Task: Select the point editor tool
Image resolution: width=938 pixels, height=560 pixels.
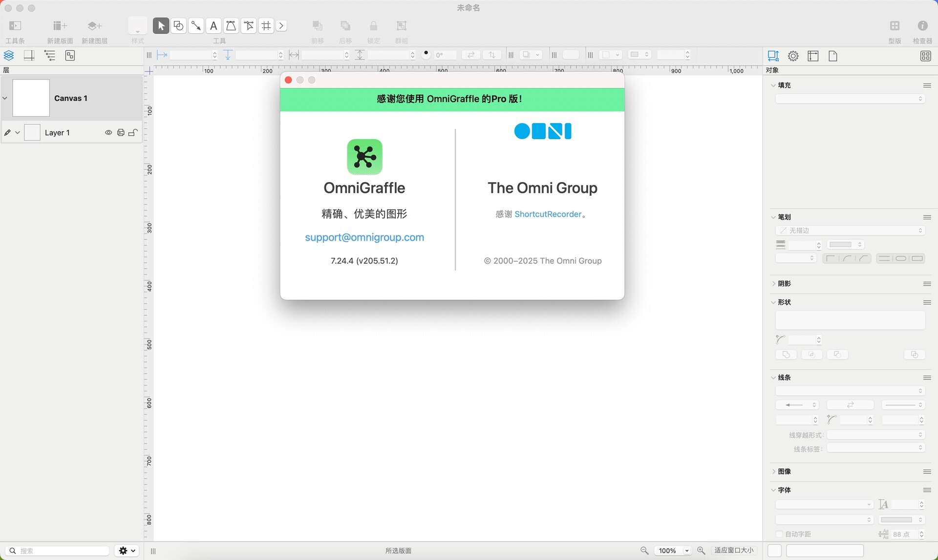Action: click(x=249, y=26)
